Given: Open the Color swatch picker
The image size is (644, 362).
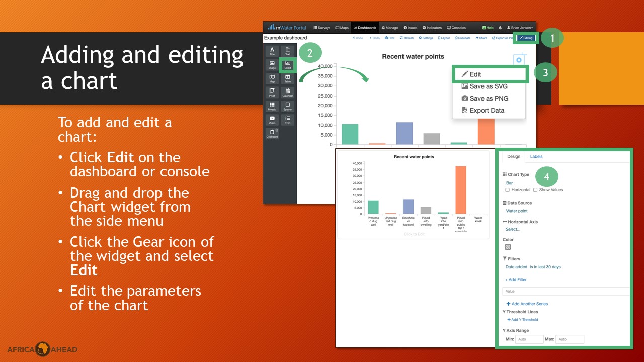Looking at the screenshot, I should click(508, 247).
